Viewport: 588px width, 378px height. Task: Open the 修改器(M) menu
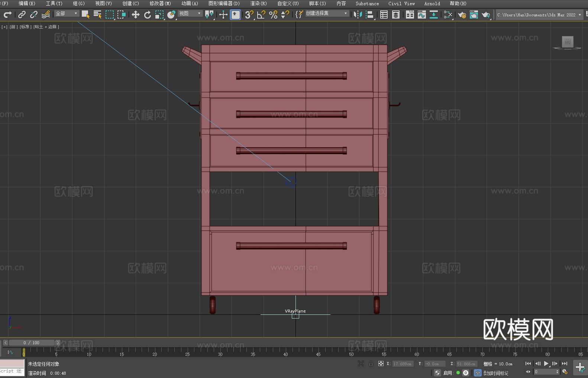coord(160,3)
